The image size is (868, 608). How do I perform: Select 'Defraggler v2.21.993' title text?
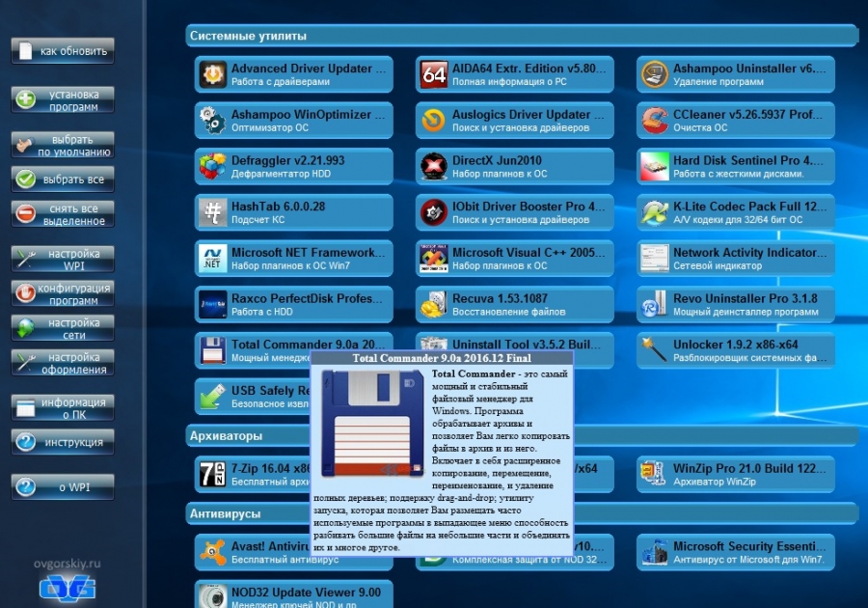[x=287, y=160]
